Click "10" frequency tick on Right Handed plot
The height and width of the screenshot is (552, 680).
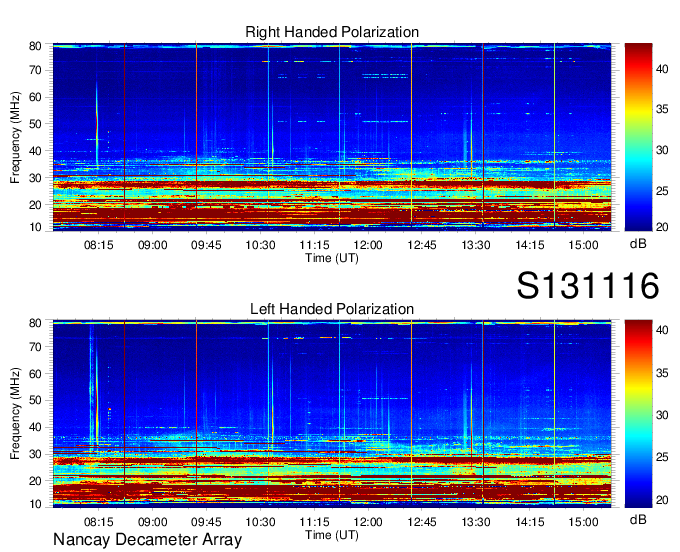35,227
